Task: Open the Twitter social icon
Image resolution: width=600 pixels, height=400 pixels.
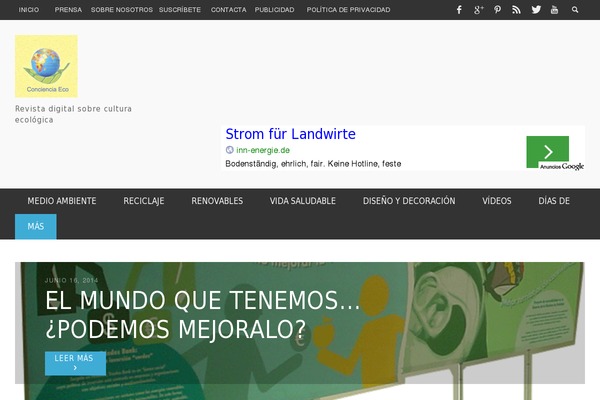Action: (536, 10)
